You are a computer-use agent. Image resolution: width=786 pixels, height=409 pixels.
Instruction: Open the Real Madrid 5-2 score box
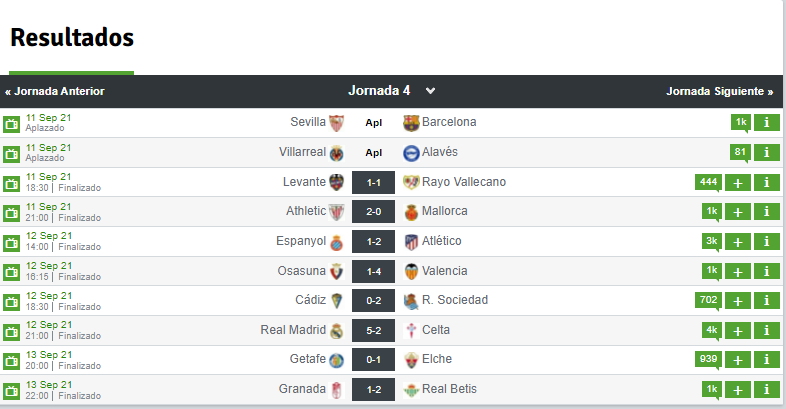[x=373, y=331]
